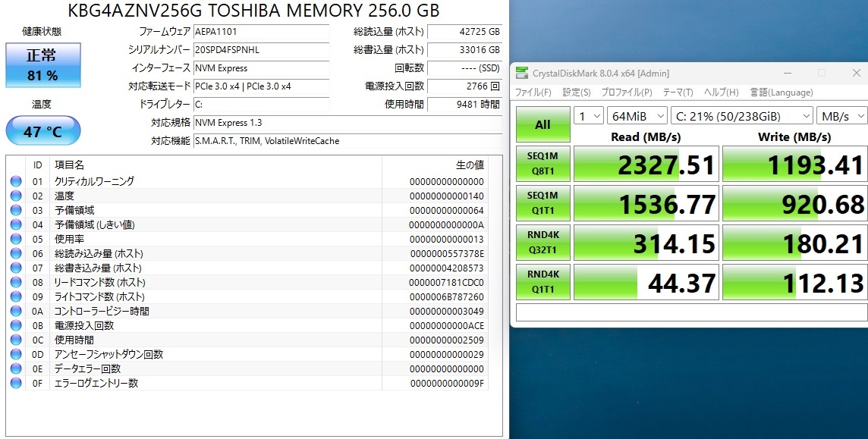
Task: Run all benchmarks with the All button
Action: (x=543, y=124)
